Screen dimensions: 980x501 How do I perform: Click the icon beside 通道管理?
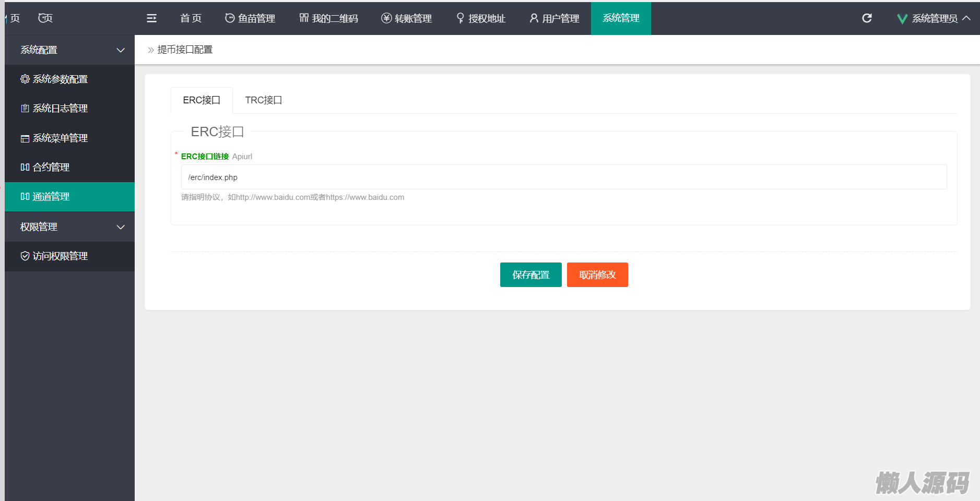point(25,196)
